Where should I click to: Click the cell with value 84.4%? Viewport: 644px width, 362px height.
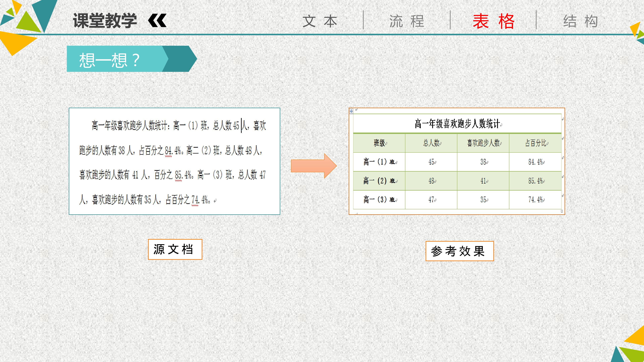click(535, 162)
